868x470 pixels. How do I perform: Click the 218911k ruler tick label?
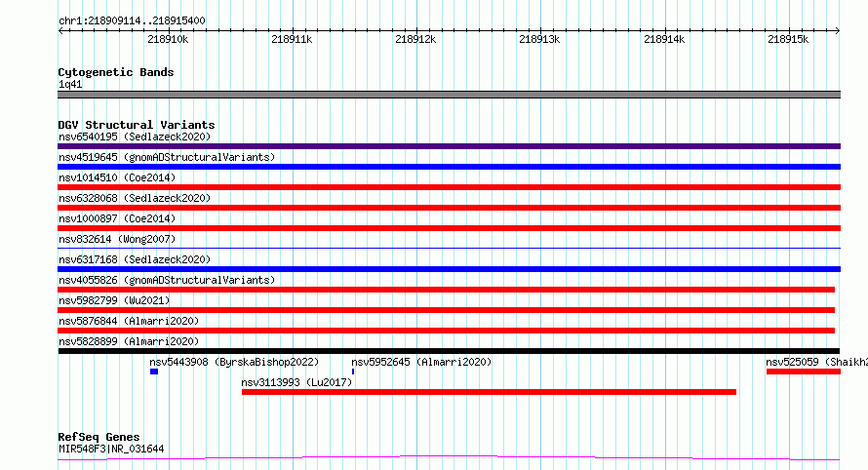292,39
